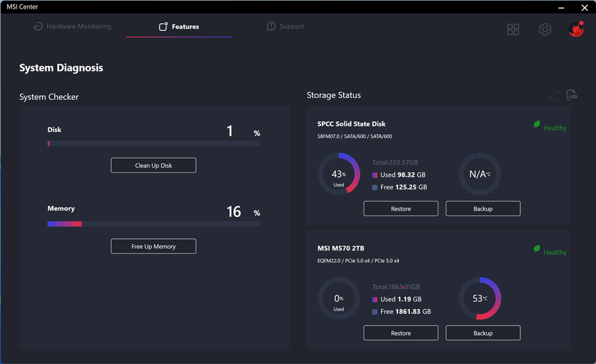Click the Free 125.25 GB legend swatch
This screenshot has width=596, height=364.
(x=375, y=187)
